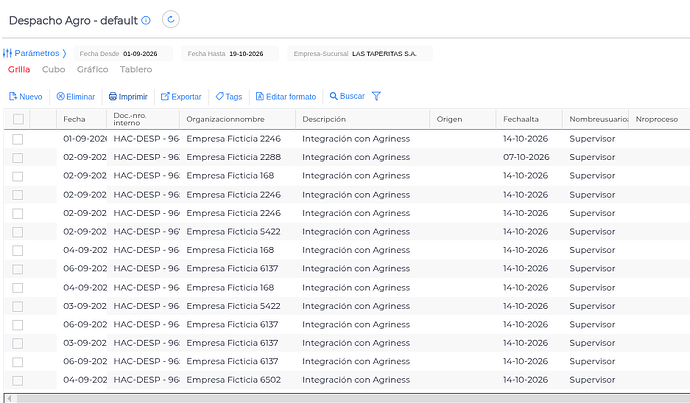
Task: Open the Tags option
Action: [229, 96]
